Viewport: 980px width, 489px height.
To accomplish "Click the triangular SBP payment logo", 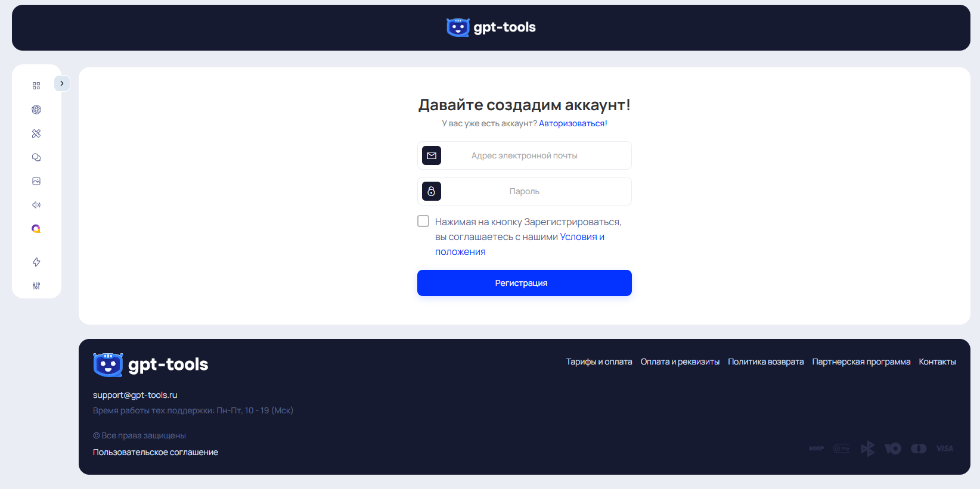I will click(x=868, y=448).
